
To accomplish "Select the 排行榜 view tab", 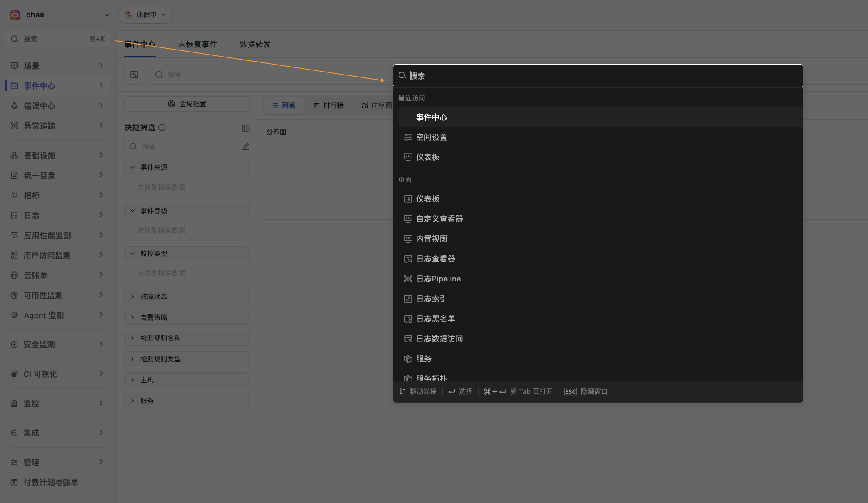I will click(328, 105).
